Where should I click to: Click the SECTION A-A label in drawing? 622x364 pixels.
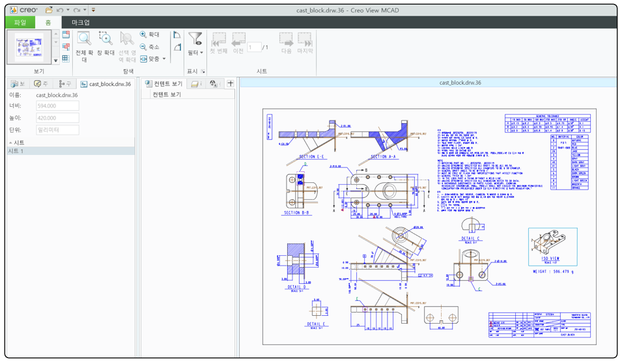click(383, 157)
